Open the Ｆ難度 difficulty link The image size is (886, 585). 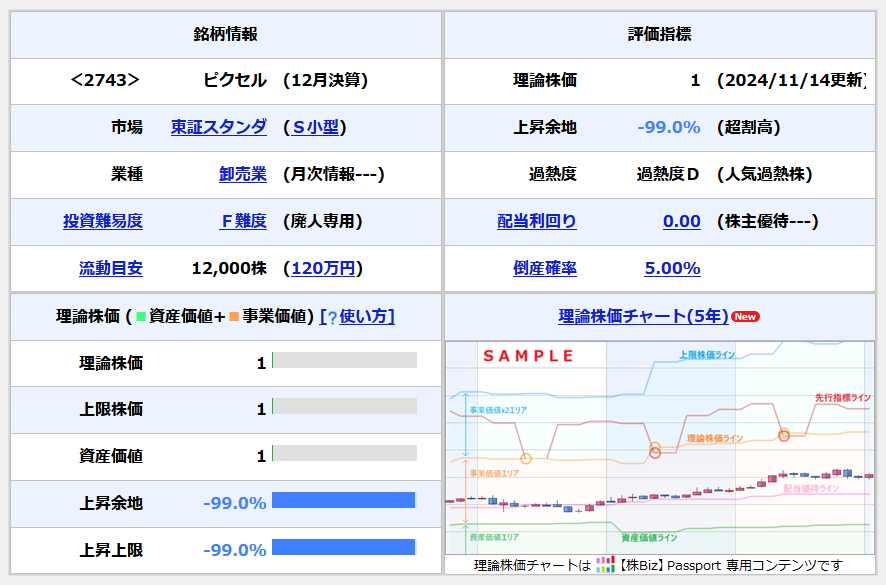(x=242, y=222)
